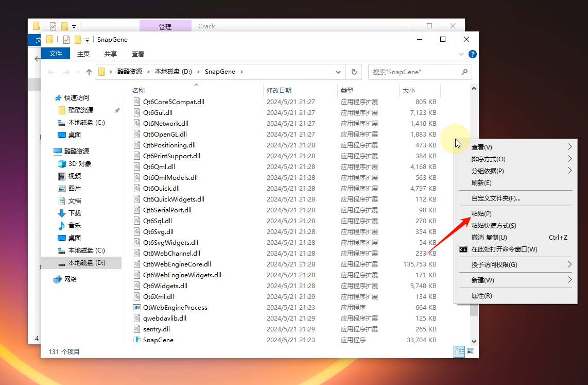The height and width of the screenshot is (385, 588).
Task: Click the Help question mark icon
Action: 473,54
